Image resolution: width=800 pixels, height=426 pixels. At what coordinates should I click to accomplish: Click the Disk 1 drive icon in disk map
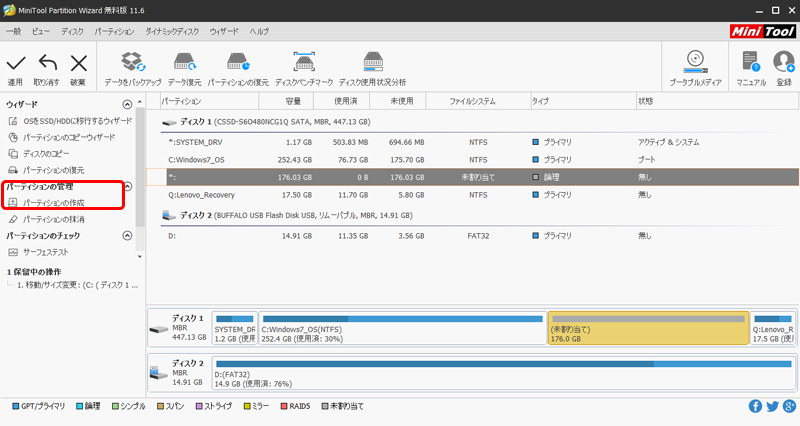pos(159,329)
